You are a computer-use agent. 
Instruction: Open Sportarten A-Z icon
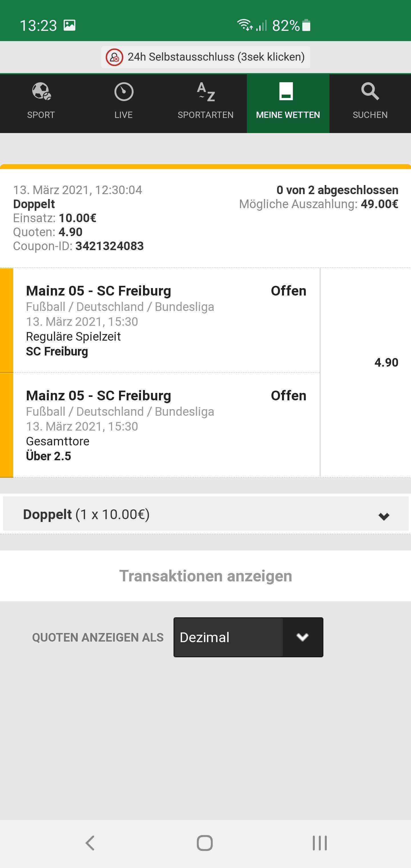point(205,92)
